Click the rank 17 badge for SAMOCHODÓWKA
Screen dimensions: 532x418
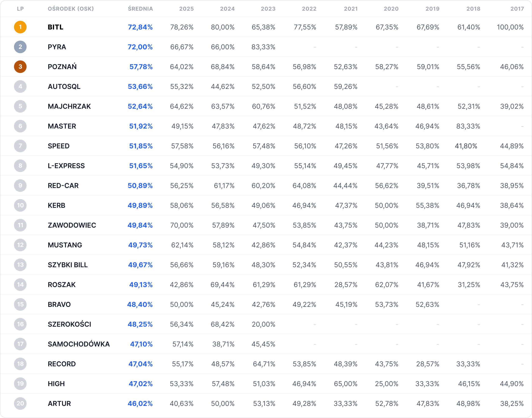pyautogui.click(x=20, y=344)
